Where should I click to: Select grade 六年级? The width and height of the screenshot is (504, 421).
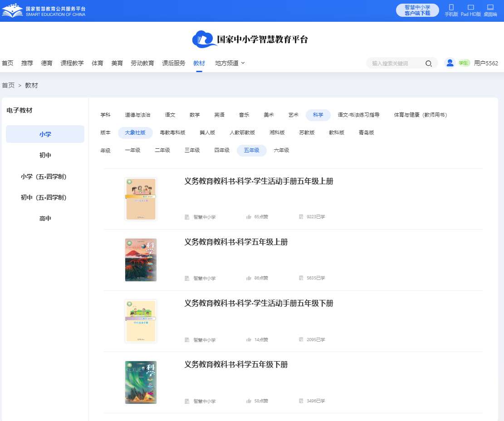click(281, 150)
